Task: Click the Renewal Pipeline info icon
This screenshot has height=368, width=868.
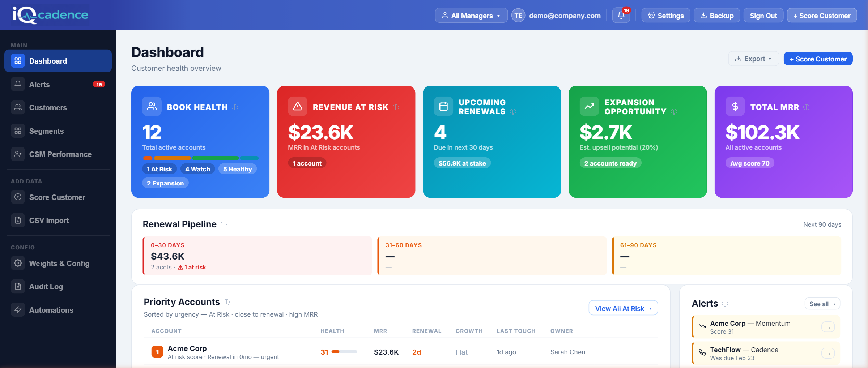Action: coord(224,224)
